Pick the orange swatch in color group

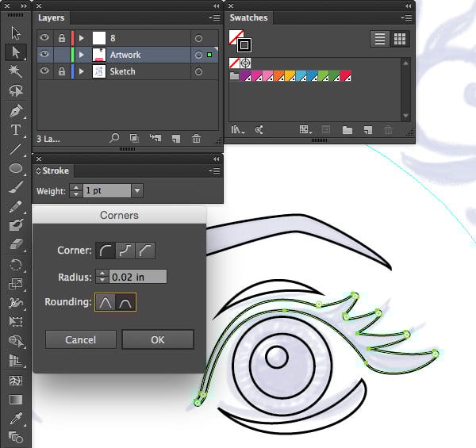[x=279, y=76]
